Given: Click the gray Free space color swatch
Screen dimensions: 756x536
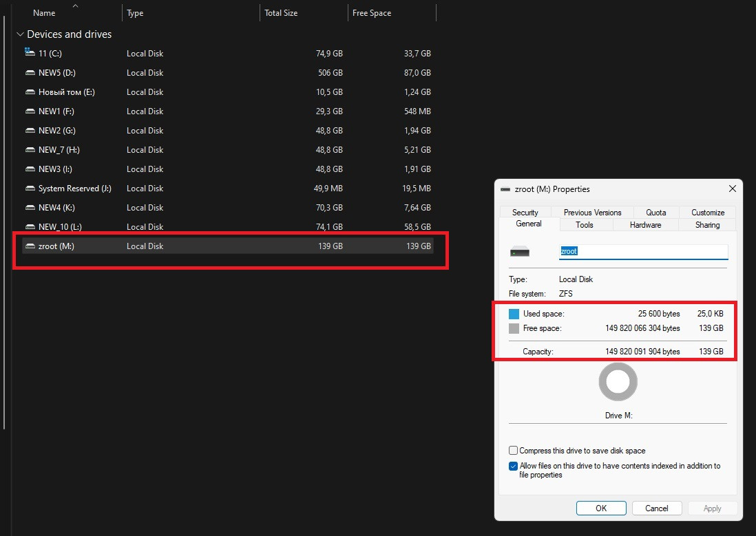Looking at the screenshot, I should [514, 328].
